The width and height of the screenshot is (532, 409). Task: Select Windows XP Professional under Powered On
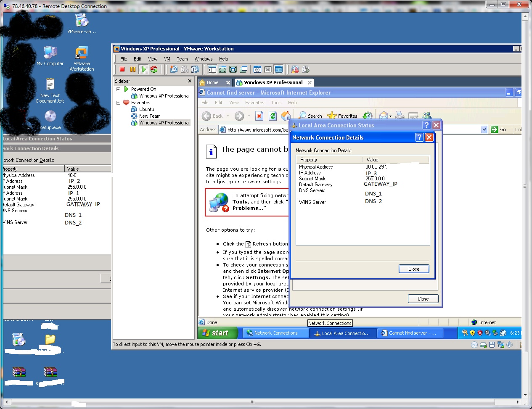[164, 96]
